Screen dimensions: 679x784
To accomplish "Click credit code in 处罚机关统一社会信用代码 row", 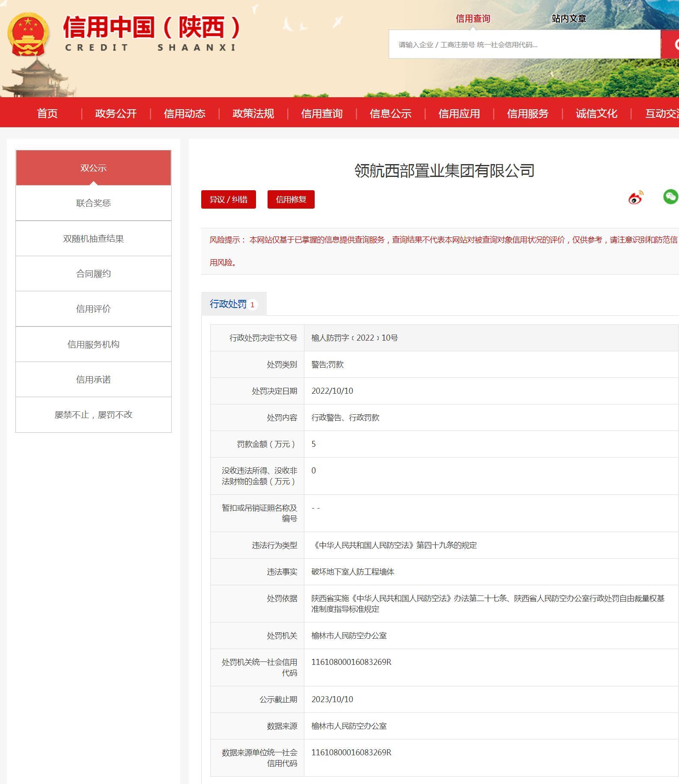I will click(x=351, y=662).
